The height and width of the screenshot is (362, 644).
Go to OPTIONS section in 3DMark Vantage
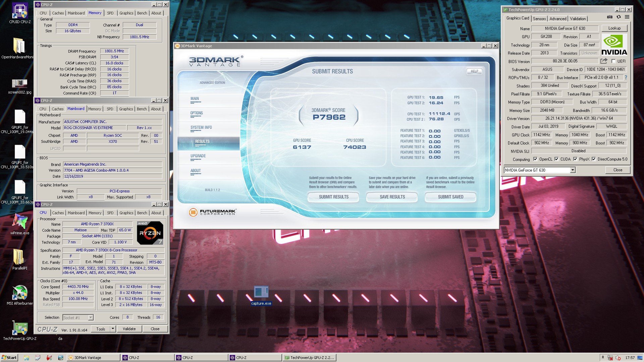[197, 113]
